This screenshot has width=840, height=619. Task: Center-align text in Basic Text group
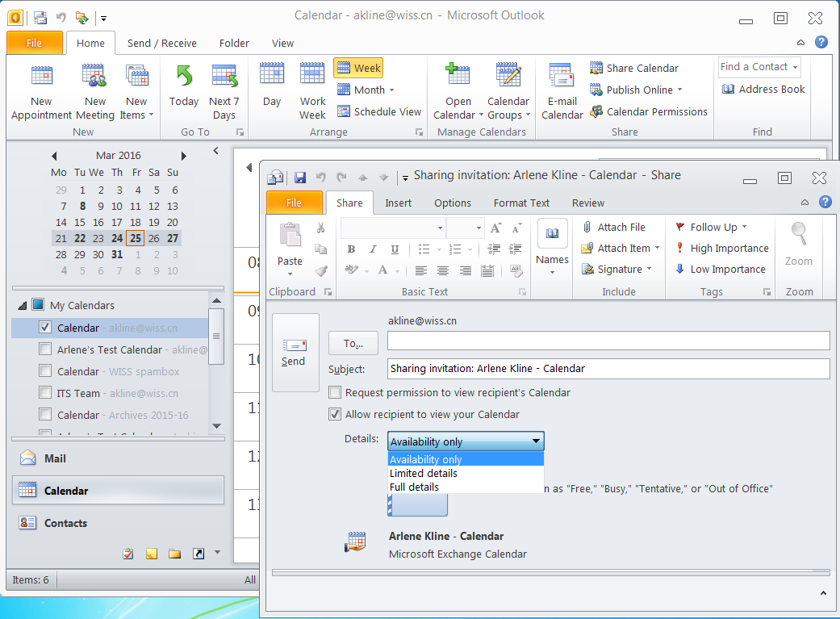pos(442,270)
